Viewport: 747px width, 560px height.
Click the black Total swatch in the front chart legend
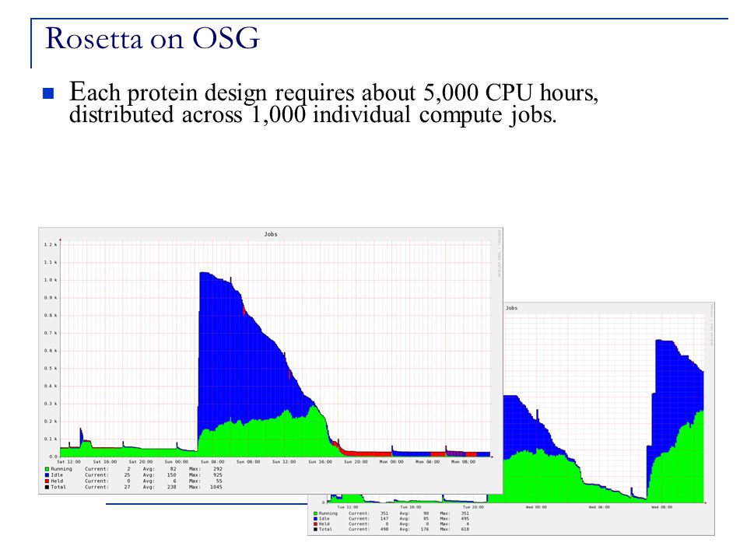pyautogui.click(x=47, y=487)
